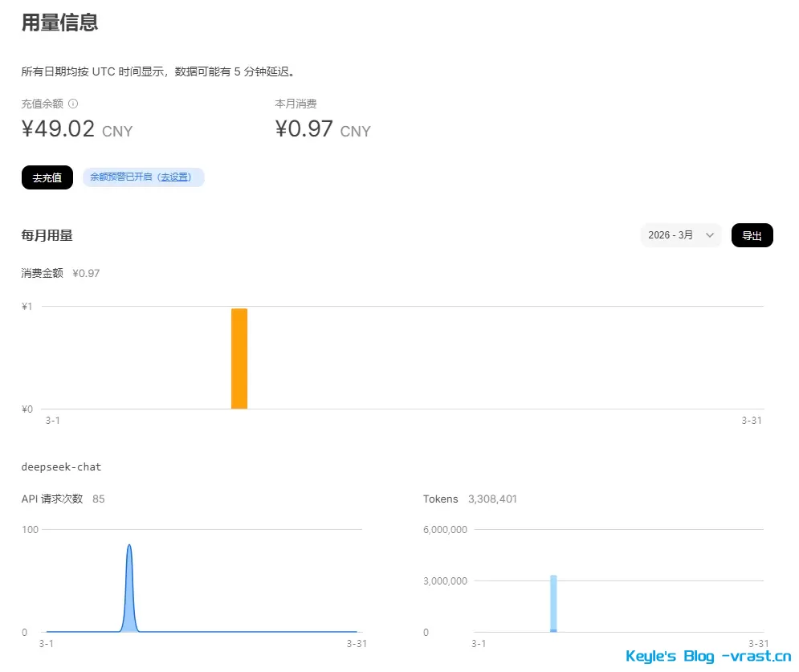Click the 每月用量 section heading

coord(46,235)
